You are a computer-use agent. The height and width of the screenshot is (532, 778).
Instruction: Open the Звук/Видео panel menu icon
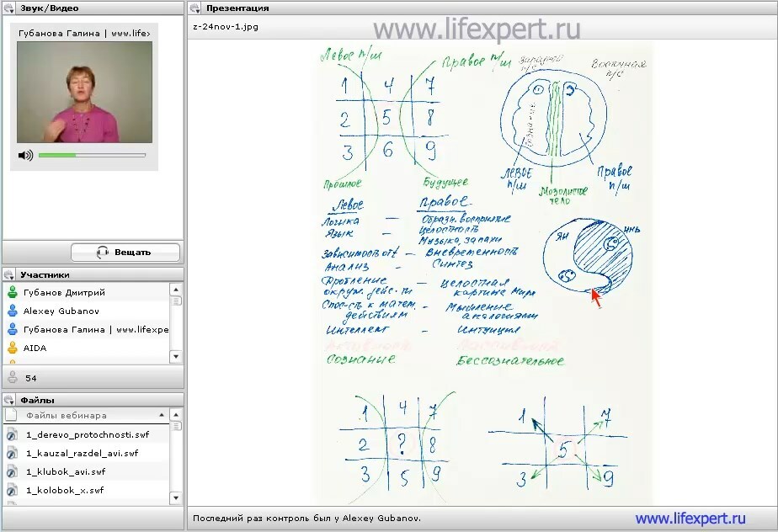[9, 8]
